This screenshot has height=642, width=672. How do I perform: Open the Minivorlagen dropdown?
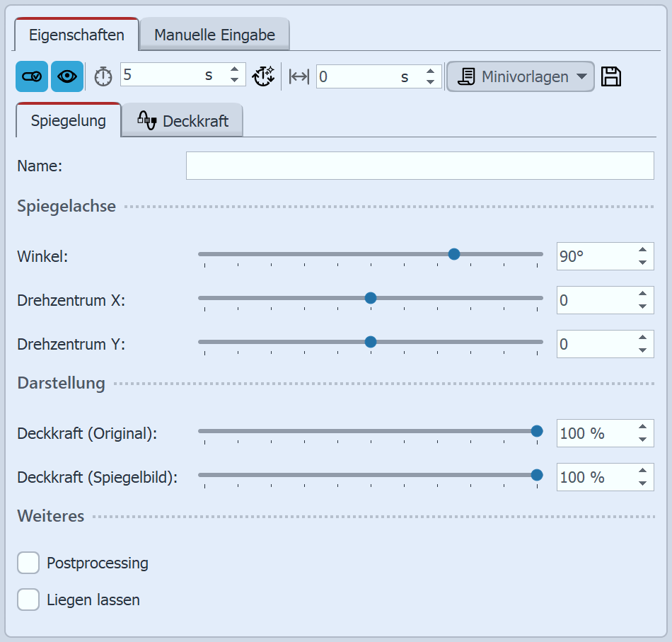point(520,76)
